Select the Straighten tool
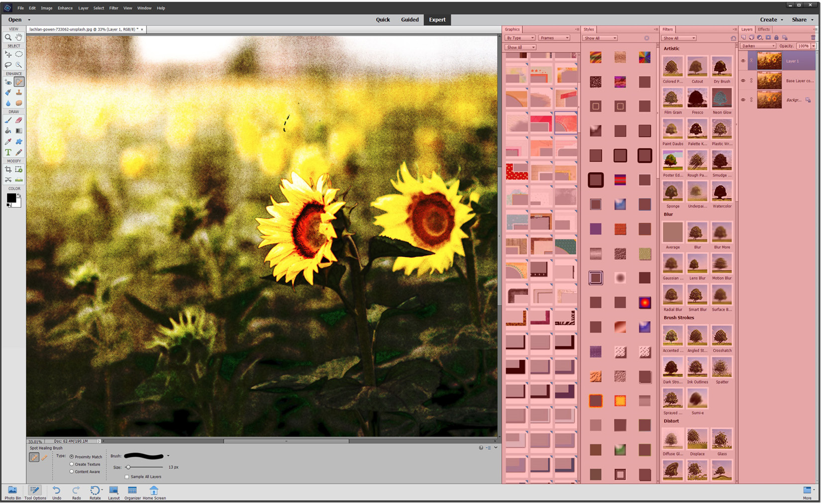 coord(19,180)
